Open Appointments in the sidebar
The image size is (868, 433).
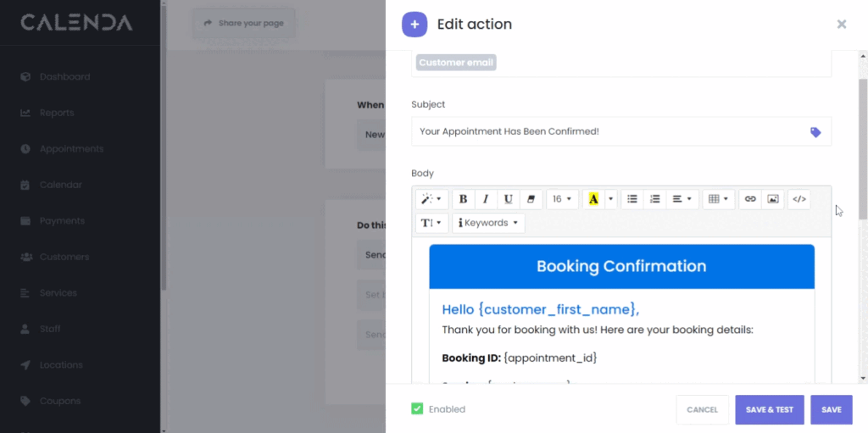pos(71,149)
